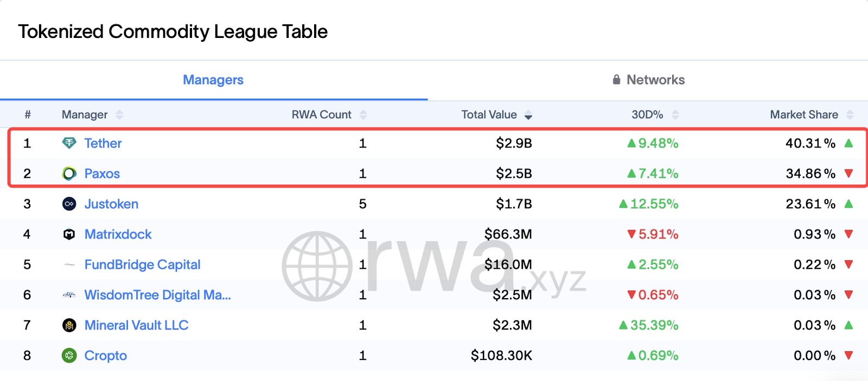Sort by Market Share column arrows
Viewport: 868px width, 381px height.
pos(850,114)
